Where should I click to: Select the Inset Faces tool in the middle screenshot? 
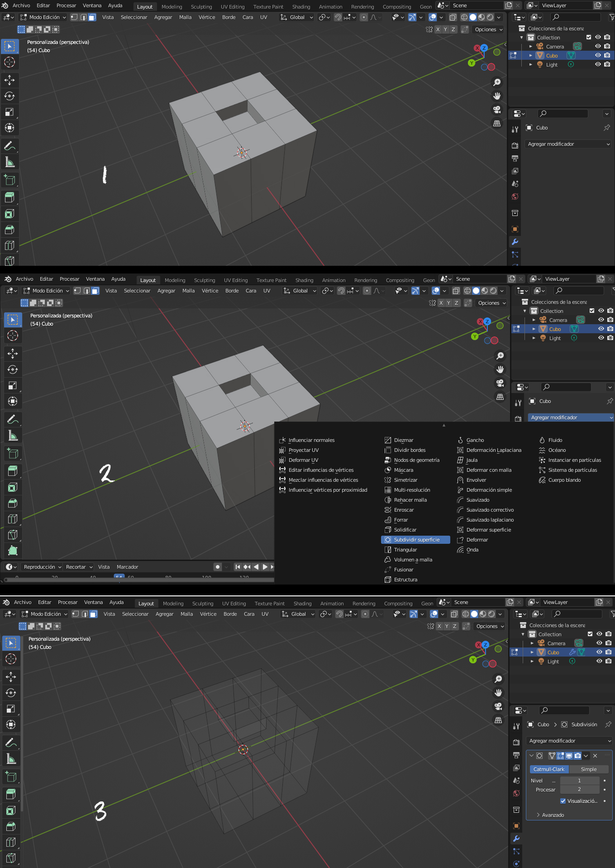(x=13, y=487)
